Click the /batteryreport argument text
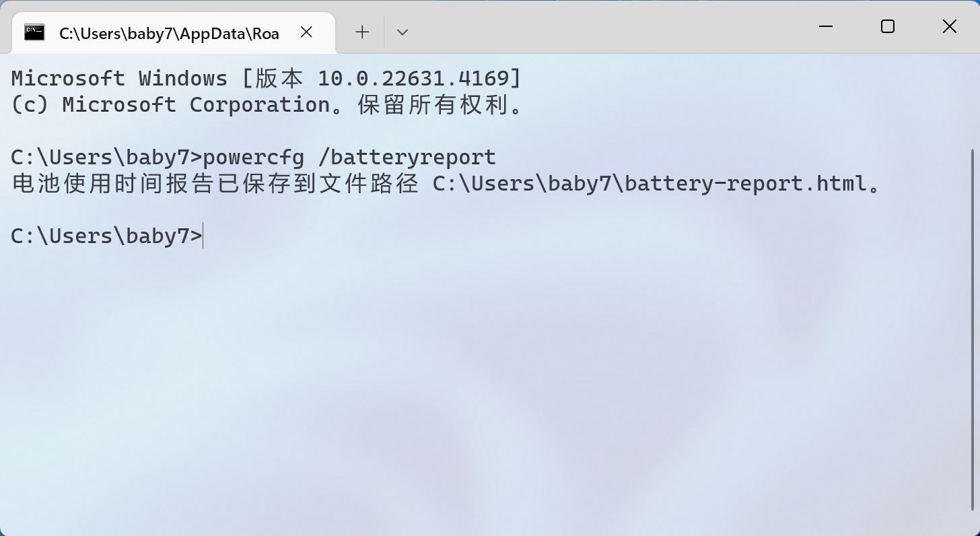 407,157
